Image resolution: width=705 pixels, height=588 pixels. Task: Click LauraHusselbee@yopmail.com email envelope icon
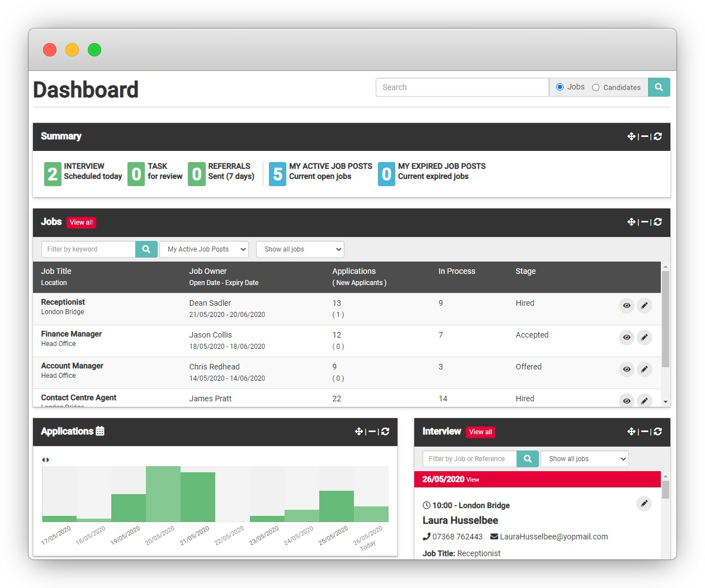[x=493, y=537]
